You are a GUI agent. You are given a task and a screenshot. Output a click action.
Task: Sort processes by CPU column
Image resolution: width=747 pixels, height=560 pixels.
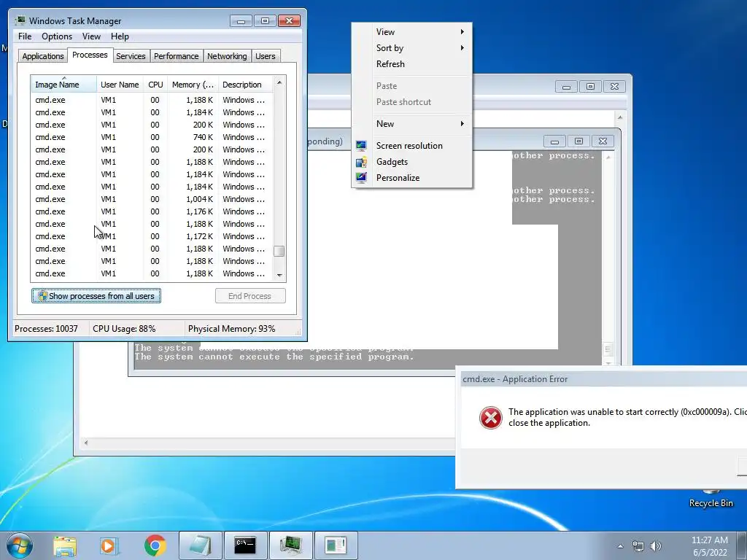[155, 85]
